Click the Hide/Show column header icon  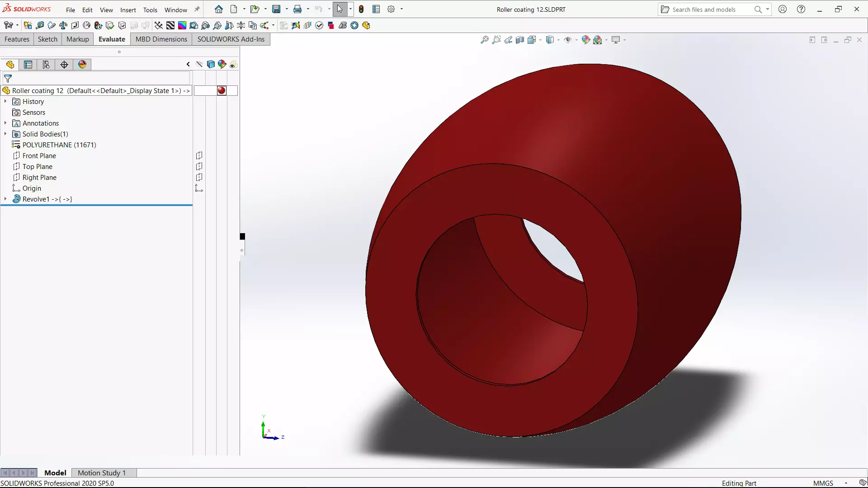[x=199, y=64]
